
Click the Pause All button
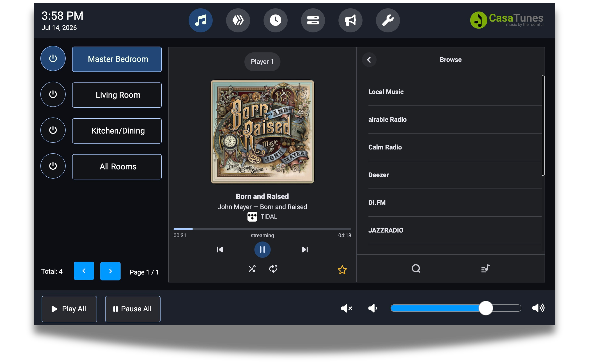coord(133,309)
